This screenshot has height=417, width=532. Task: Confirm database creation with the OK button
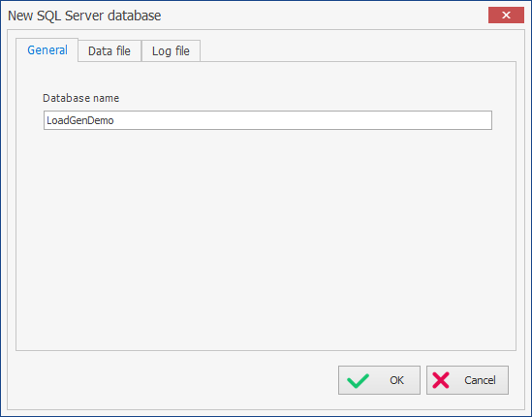click(379, 380)
